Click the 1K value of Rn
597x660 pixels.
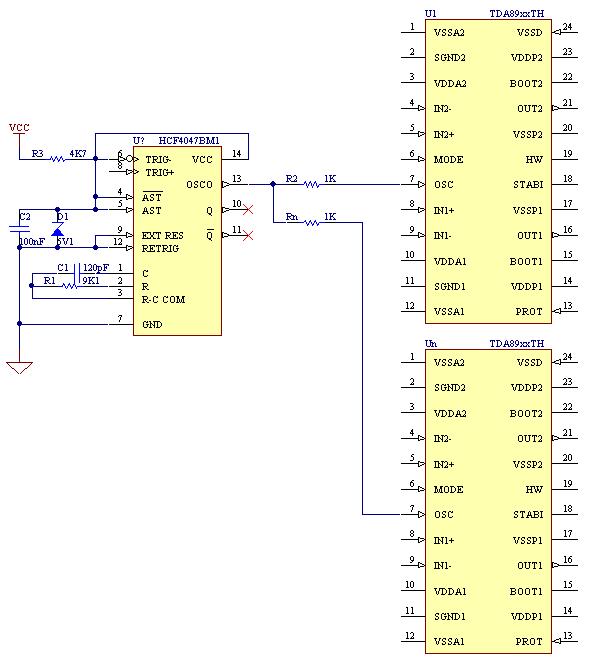330,217
